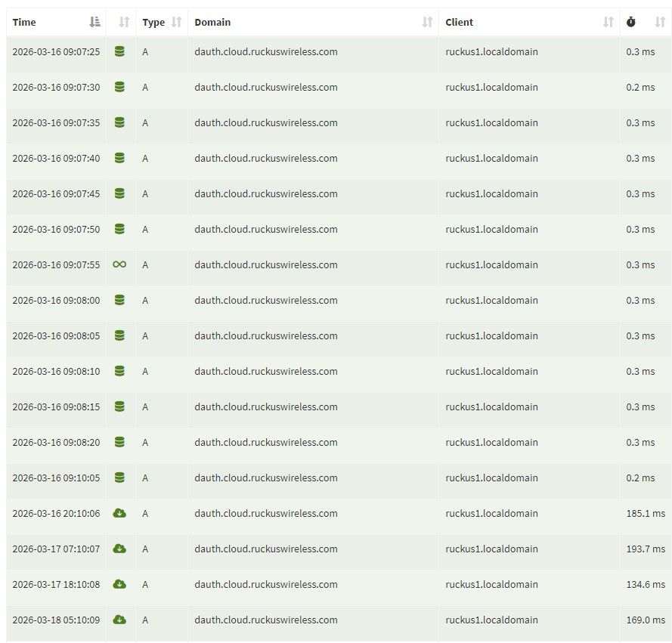Screen dimensions: 672x643
Task: Click cache status icon for 09:10:05 query
Action: coord(119,478)
